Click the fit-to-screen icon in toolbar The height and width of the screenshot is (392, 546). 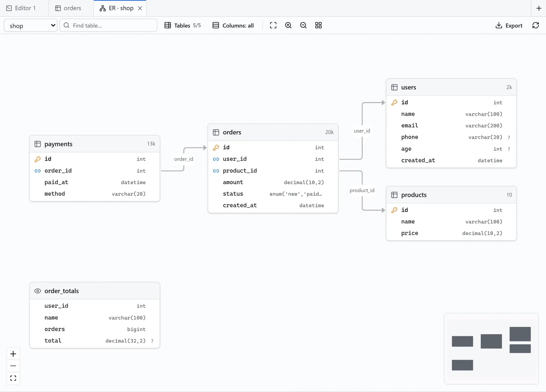pyautogui.click(x=273, y=25)
